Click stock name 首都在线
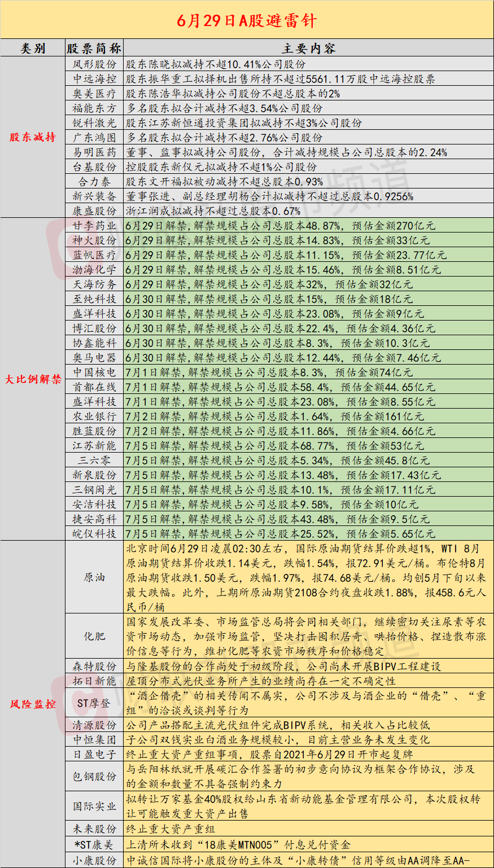494x868 pixels. (x=94, y=387)
